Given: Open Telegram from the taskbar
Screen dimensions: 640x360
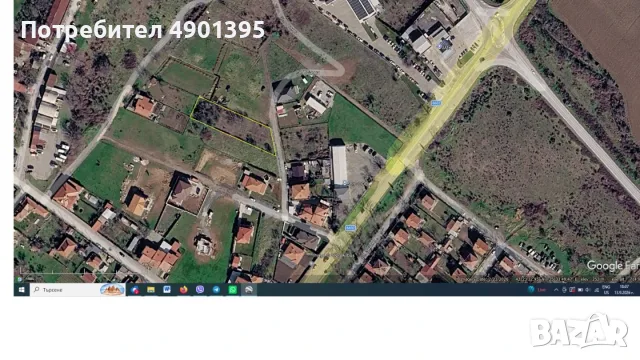Looking at the screenshot, I should [x=216, y=290].
